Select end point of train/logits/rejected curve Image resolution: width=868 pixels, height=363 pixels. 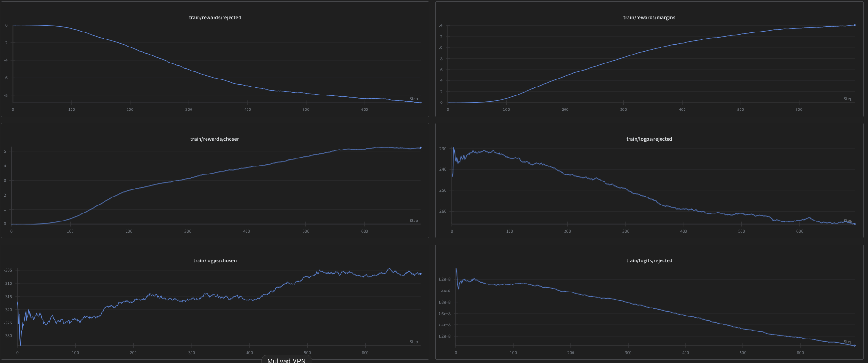click(x=854, y=346)
